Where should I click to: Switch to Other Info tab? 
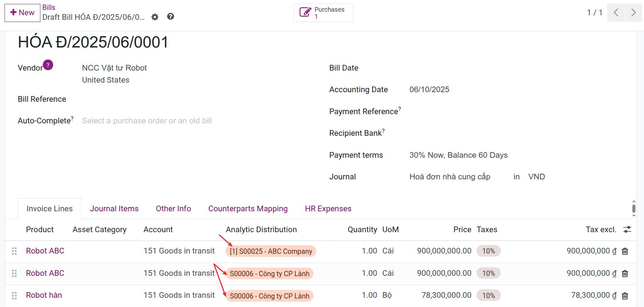173,208
